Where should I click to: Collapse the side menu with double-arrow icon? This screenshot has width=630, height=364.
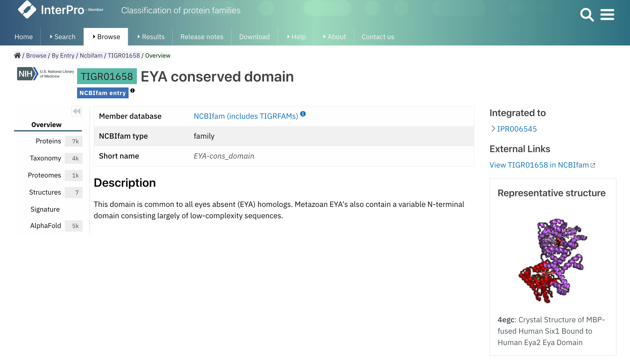(77, 111)
